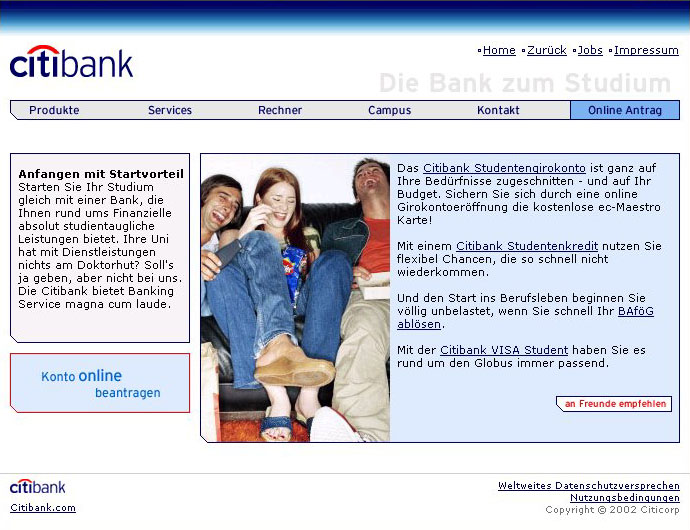Click the Citibank logo at top left
This screenshot has height=530, width=690.
[71, 63]
